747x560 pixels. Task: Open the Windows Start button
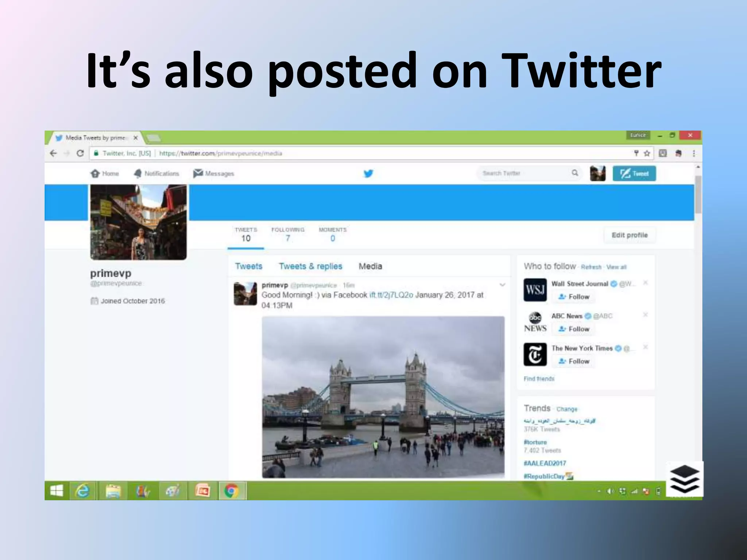point(57,491)
